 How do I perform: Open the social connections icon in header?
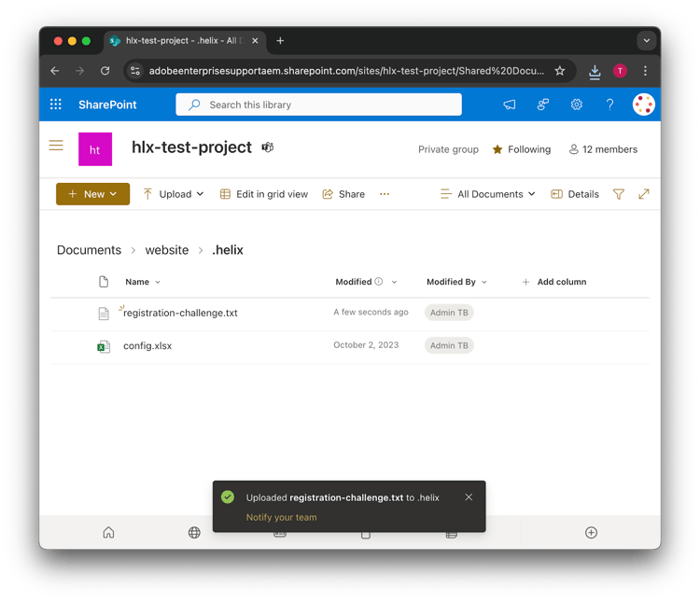click(543, 105)
